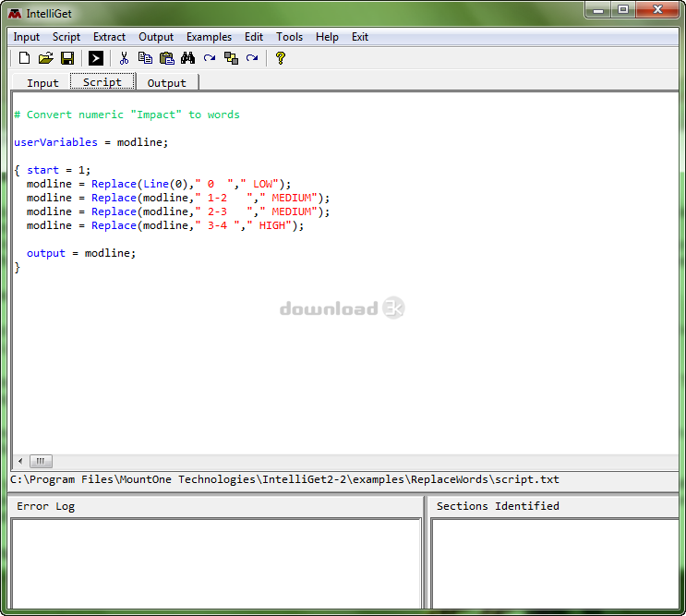Viewport: 686px width, 616px height.
Task: Click the 'Error Log' heading
Action: [46, 506]
